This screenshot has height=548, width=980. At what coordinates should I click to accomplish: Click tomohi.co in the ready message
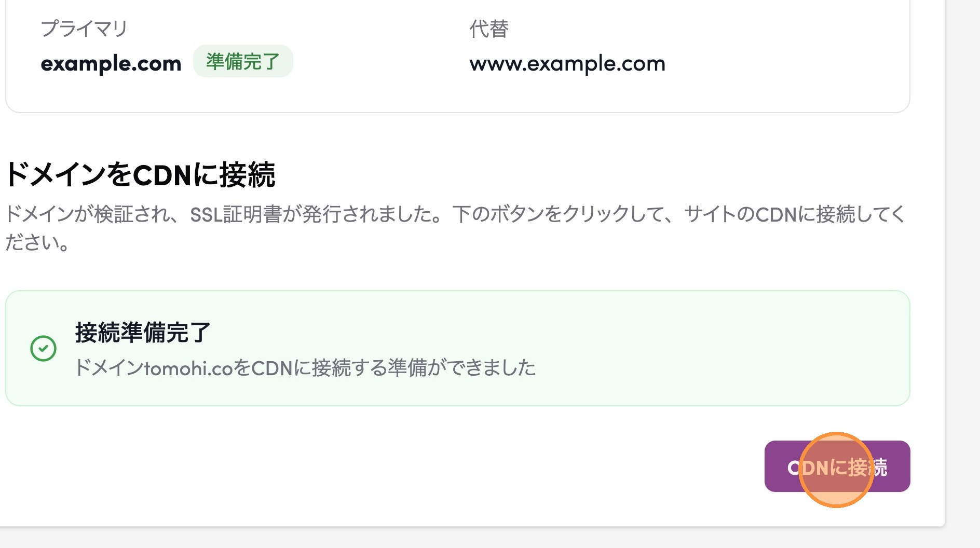[188, 368]
